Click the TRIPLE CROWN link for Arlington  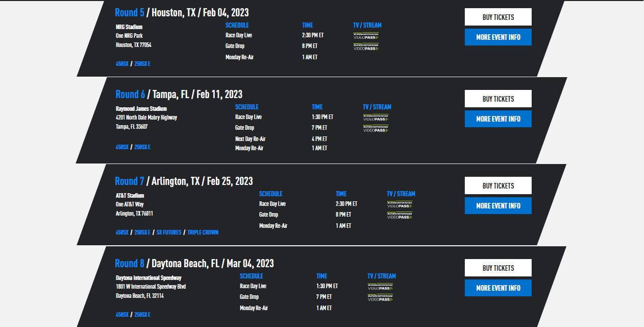point(203,232)
